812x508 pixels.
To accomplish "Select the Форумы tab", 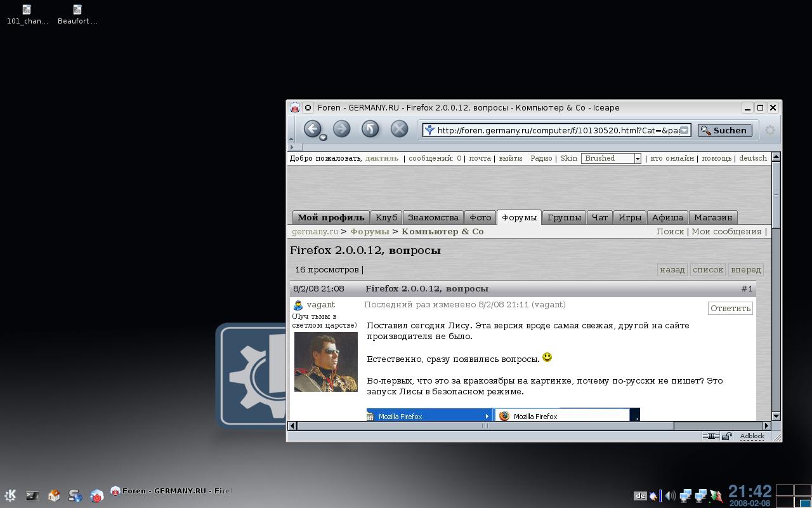I will point(519,217).
